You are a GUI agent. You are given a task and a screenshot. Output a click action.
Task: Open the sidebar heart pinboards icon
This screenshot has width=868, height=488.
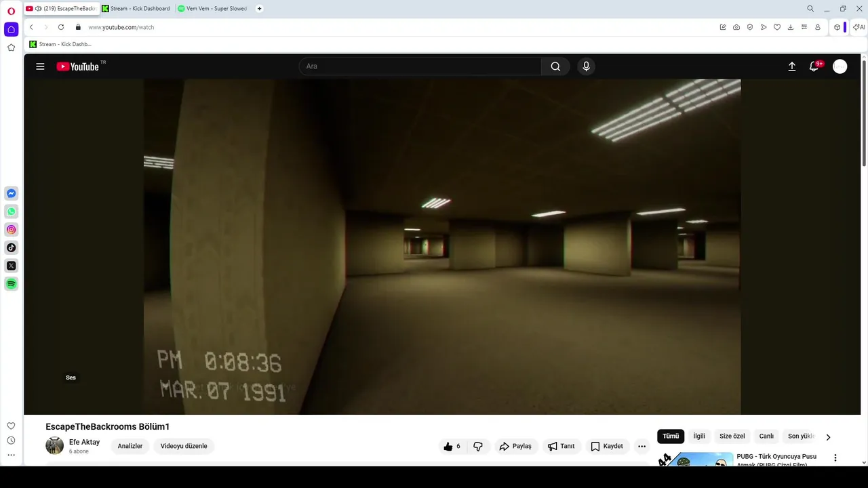pyautogui.click(x=11, y=426)
